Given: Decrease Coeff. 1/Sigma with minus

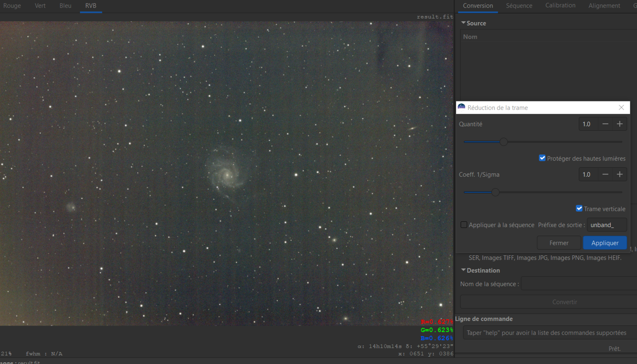Looking at the screenshot, I should 605,175.
